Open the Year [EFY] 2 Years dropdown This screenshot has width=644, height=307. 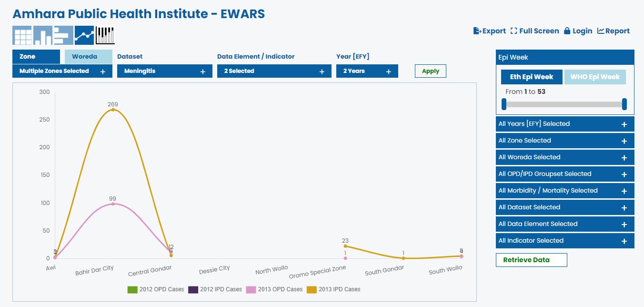point(367,71)
